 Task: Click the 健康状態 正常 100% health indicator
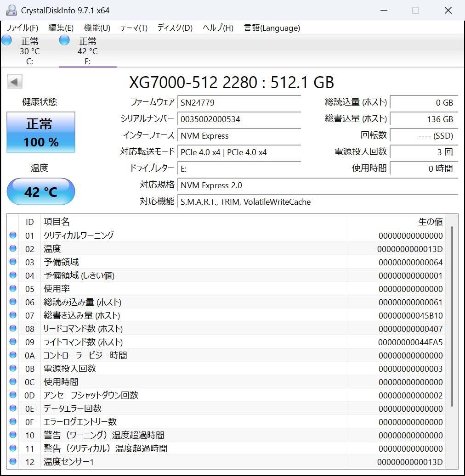click(x=40, y=132)
